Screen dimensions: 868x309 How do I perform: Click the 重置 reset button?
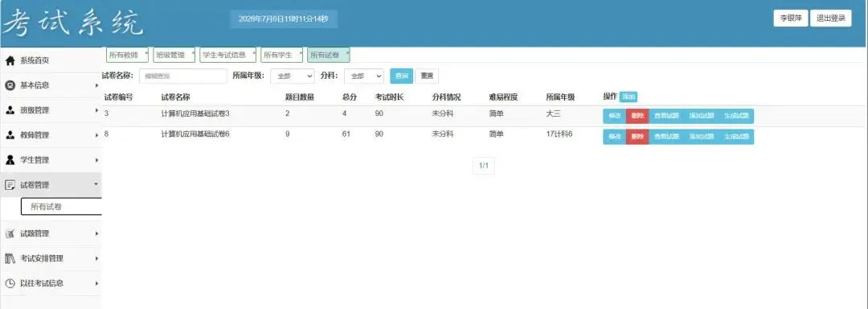point(427,76)
